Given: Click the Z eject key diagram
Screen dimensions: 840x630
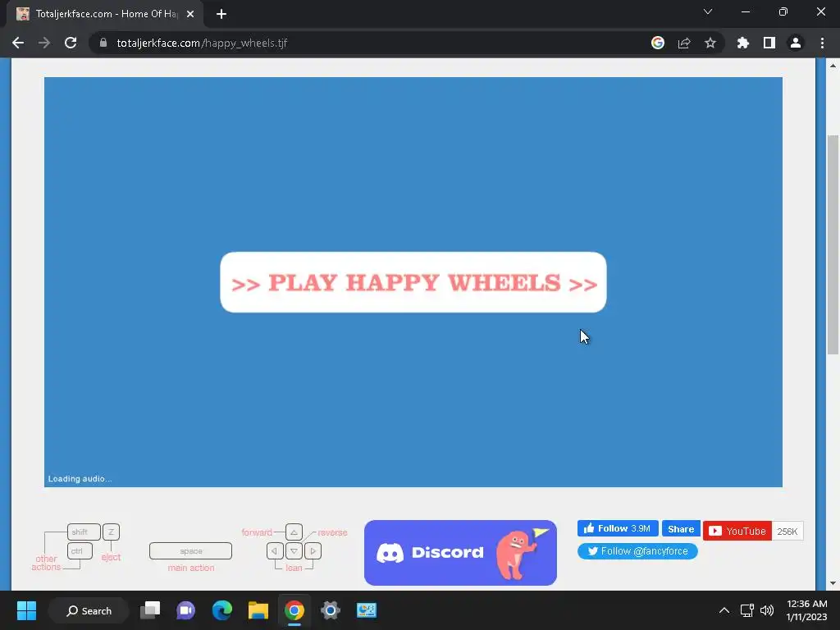Looking at the screenshot, I should 111,532.
